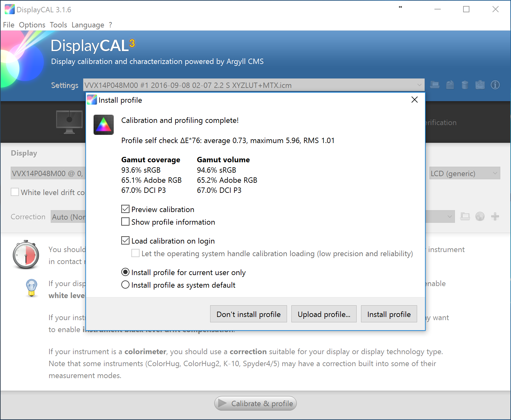Open the Language menu
Image resolution: width=511 pixels, height=420 pixels.
88,25
